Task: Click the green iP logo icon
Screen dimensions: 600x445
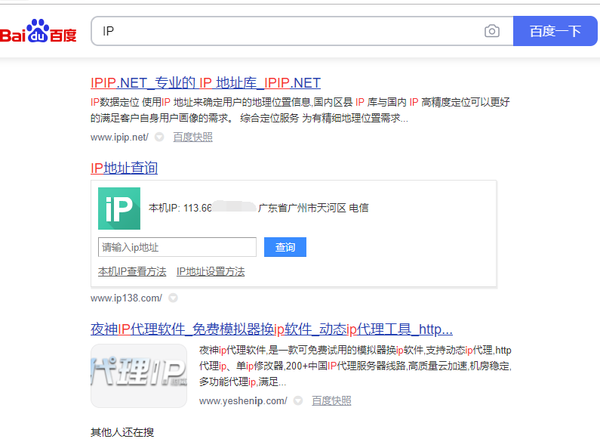Action: pyautogui.click(x=119, y=209)
